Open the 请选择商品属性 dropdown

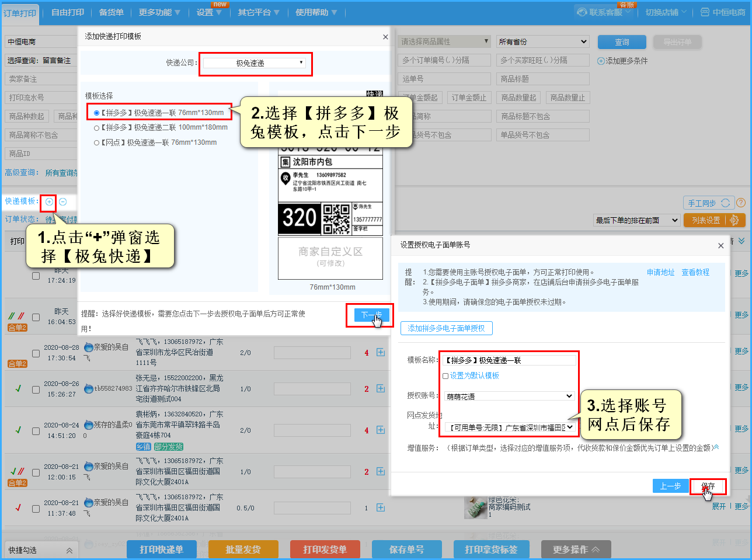[x=445, y=41]
